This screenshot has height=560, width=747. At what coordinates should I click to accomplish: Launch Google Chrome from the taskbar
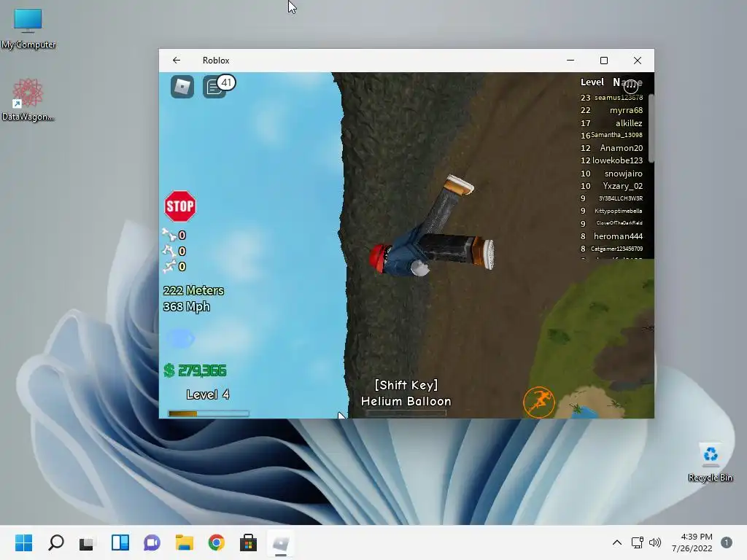[216, 542]
